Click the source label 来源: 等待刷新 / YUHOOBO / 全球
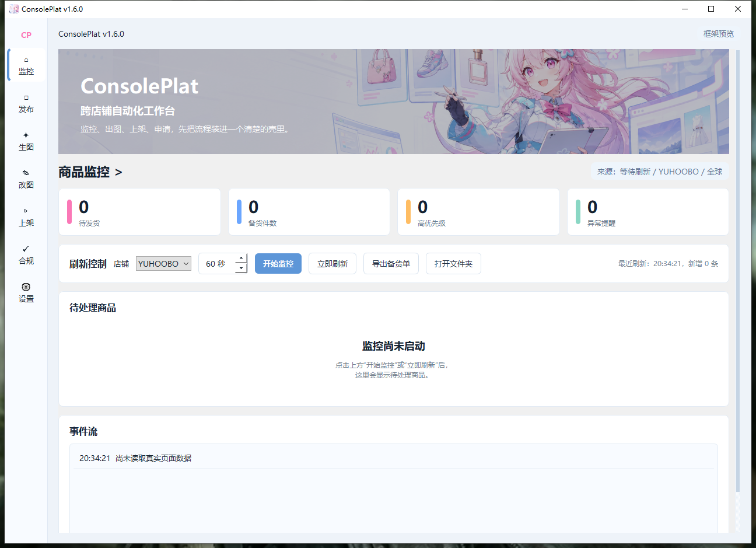 (660, 172)
